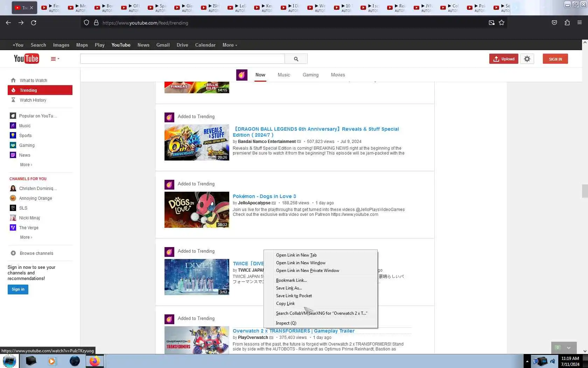This screenshot has height=368, width=588.
Task: Open the media player taskbar icon
Action: click(x=52, y=361)
